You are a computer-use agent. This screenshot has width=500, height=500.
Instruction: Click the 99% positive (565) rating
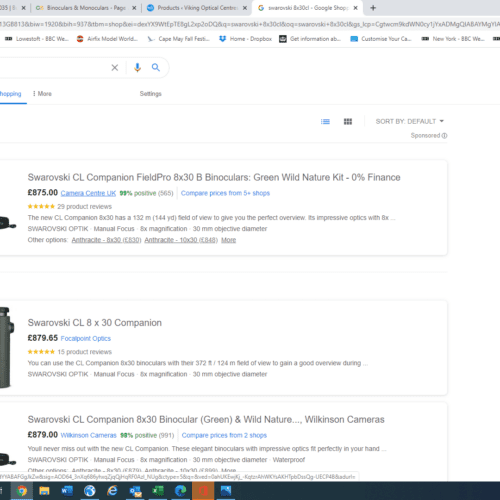point(146,193)
